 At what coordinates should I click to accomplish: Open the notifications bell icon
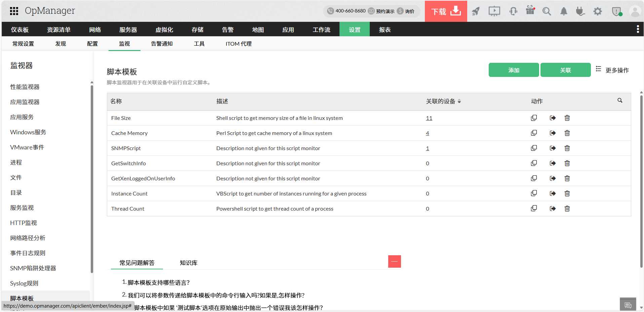564,11
